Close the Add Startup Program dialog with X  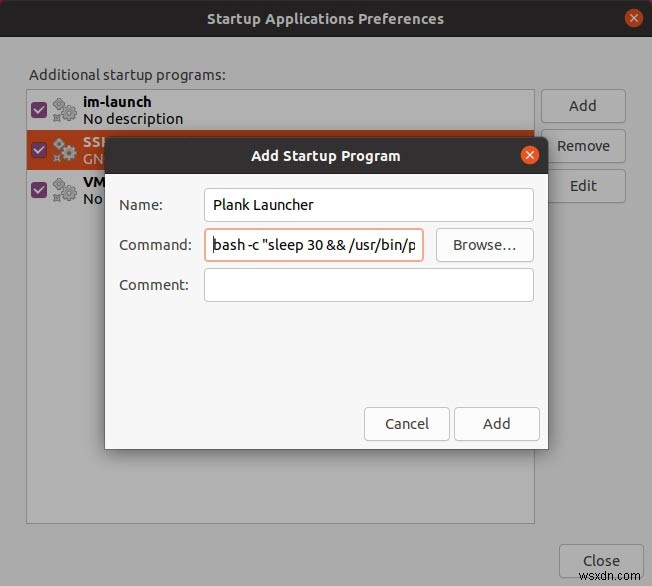click(x=529, y=156)
